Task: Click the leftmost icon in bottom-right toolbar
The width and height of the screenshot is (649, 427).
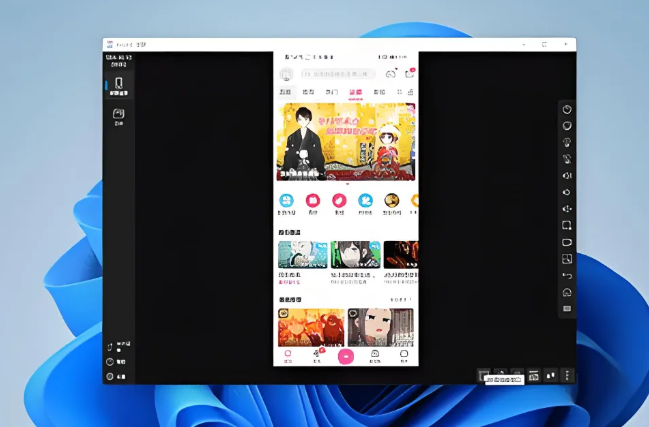Action: pyautogui.click(x=483, y=375)
